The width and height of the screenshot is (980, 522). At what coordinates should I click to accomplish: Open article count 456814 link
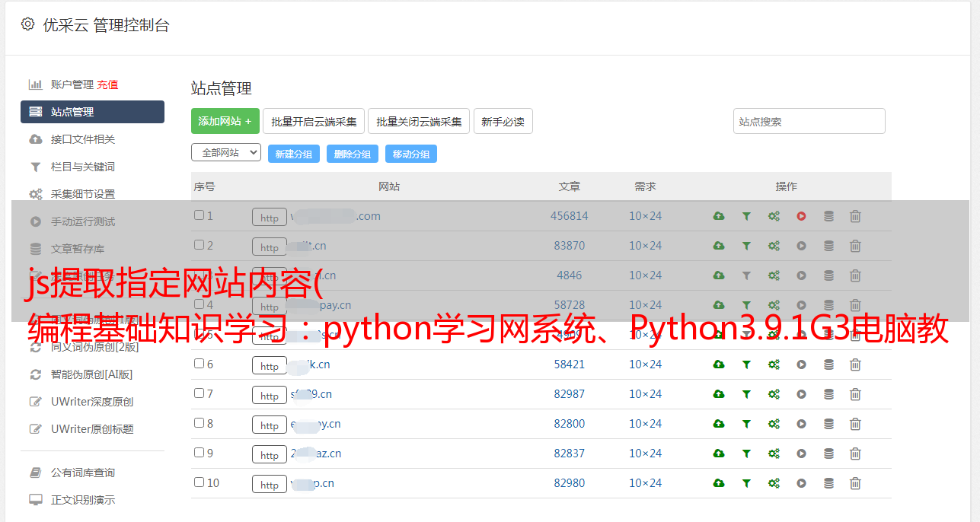tap(570, 216)
